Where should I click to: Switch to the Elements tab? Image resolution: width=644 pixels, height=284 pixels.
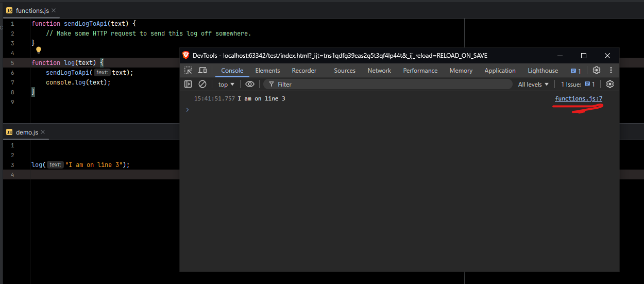point(267,71)
